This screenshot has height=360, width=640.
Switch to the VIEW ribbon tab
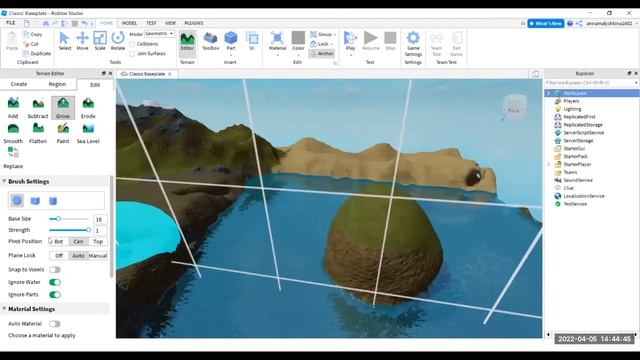[x=171, y=23]
